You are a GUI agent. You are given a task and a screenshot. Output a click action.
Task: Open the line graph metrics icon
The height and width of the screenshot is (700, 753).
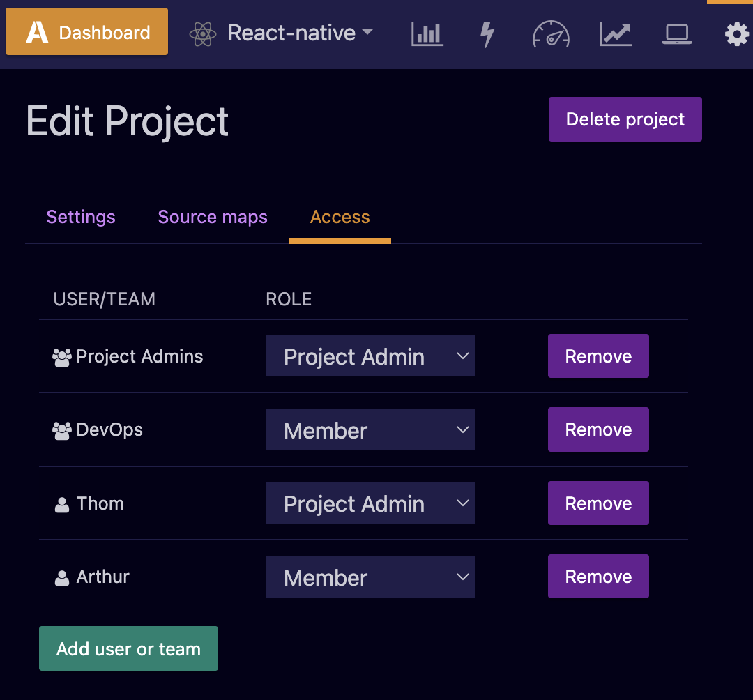[616, 35]
